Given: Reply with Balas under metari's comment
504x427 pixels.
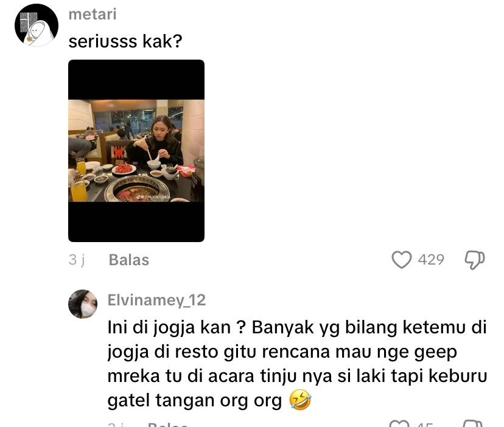Looking at the screenshot, I should coord(129,260).
